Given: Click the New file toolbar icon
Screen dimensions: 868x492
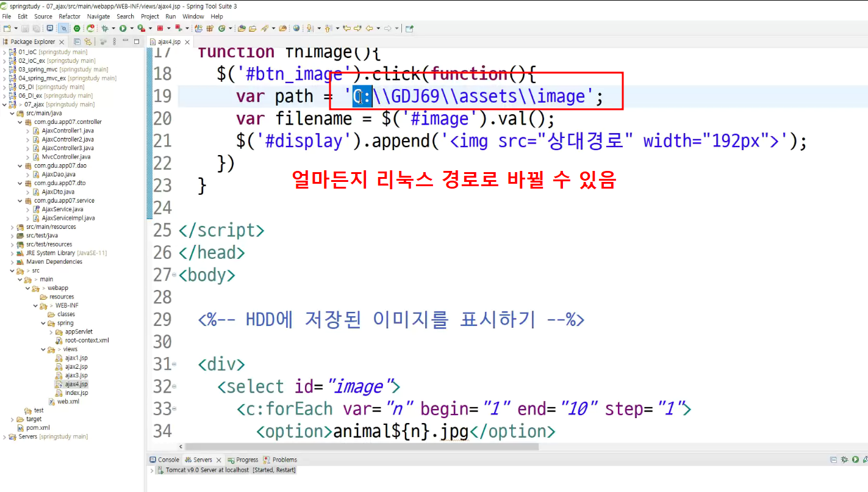Looking at the screenshot, I should point(7,28).
